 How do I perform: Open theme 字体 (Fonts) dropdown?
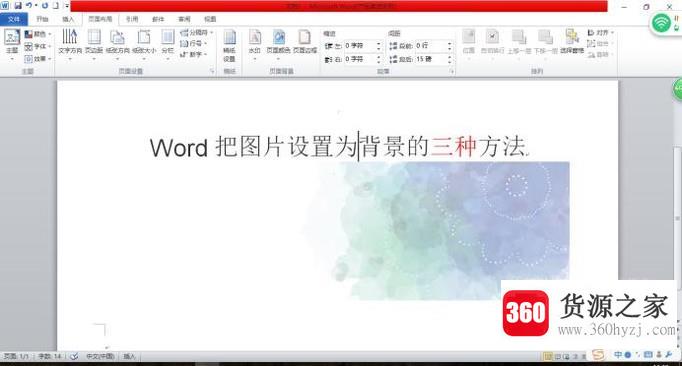[x=38, y=46]
